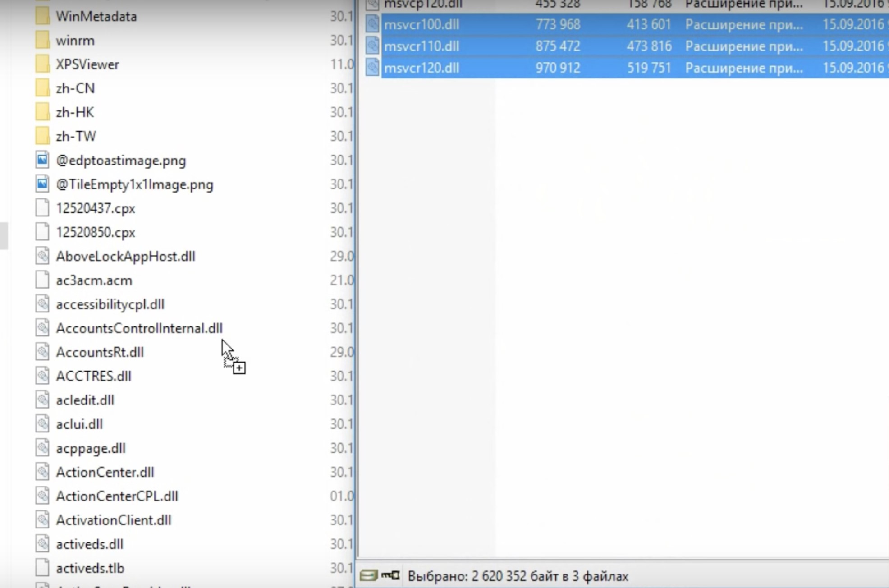This screenshot has height=588, width=889.
Task: Select the zh-TW folder name
Action: pyautogui.click(x=76, y=136)
